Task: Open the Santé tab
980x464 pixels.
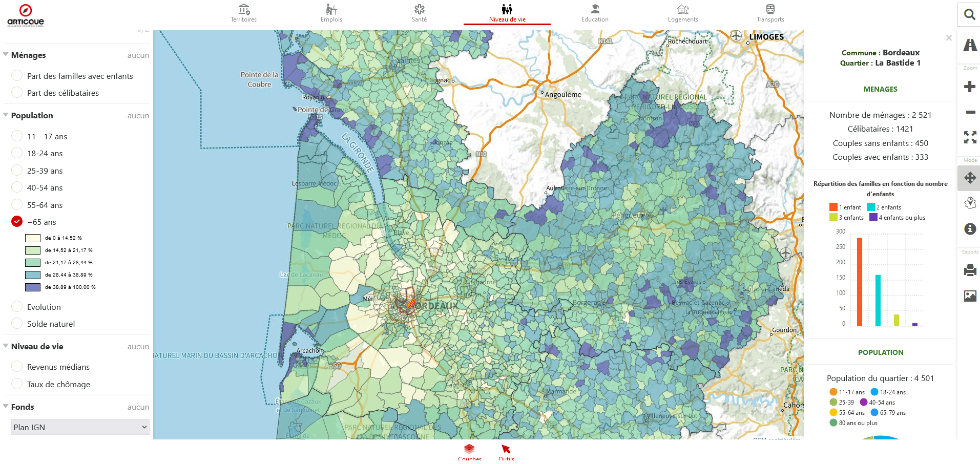Action: (x=419, y=13)
